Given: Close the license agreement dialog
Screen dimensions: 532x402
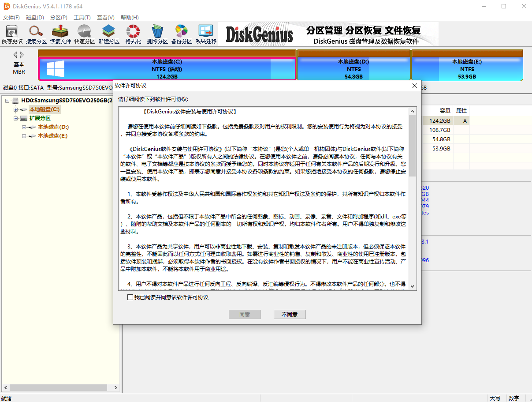Looking at the screenshot, I should (414, 86).
